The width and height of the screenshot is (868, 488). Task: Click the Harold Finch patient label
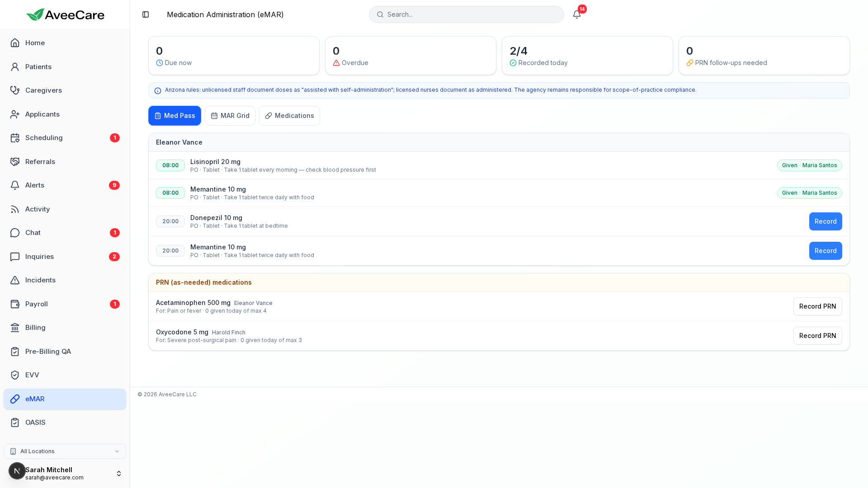tap(229, 333)
